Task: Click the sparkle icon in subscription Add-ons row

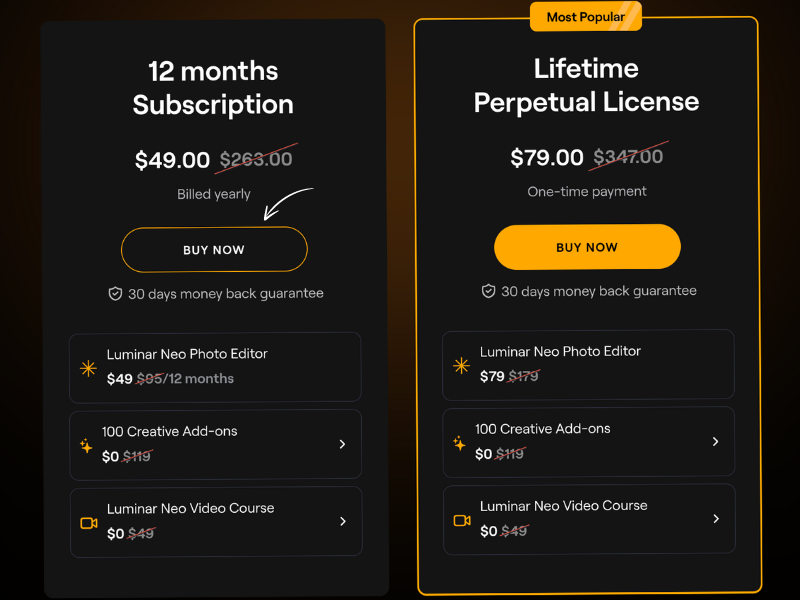Action: click(x=86, y=445)
